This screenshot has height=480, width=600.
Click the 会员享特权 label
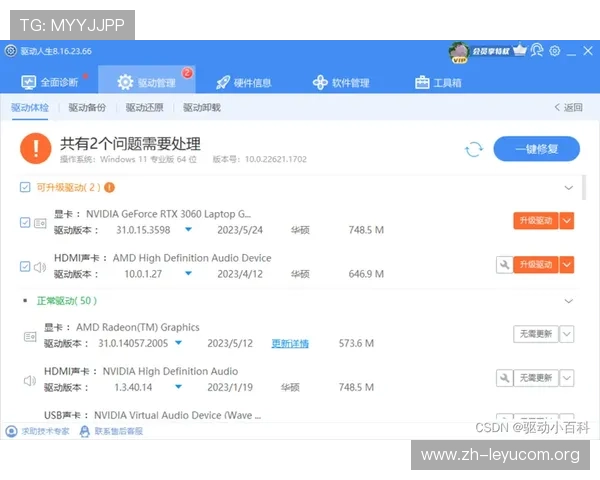tap(491, 51)
